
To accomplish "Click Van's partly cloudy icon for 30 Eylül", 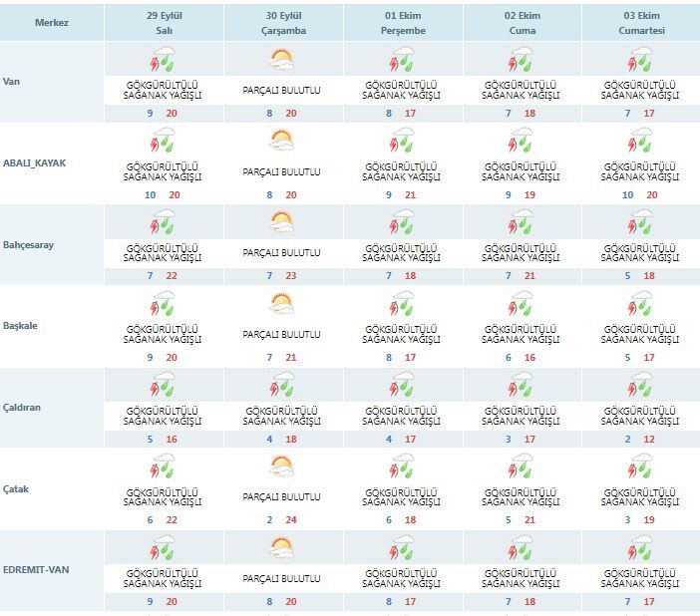I will 282,60.
